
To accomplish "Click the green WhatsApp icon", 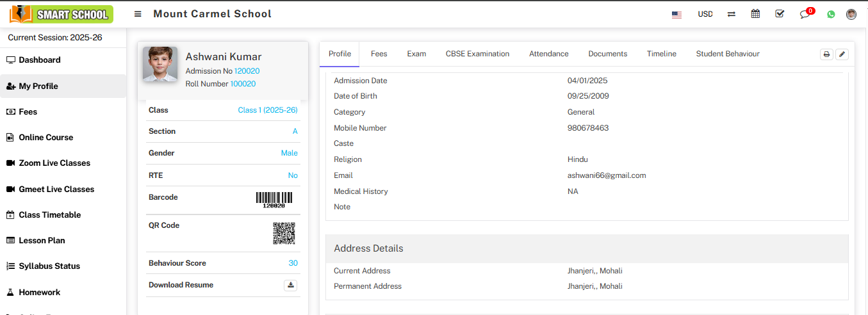I will 831,14.
